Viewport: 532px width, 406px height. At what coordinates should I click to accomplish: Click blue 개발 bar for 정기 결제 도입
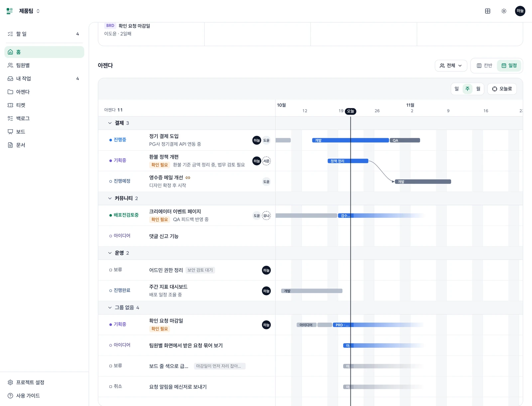(350, 140)
